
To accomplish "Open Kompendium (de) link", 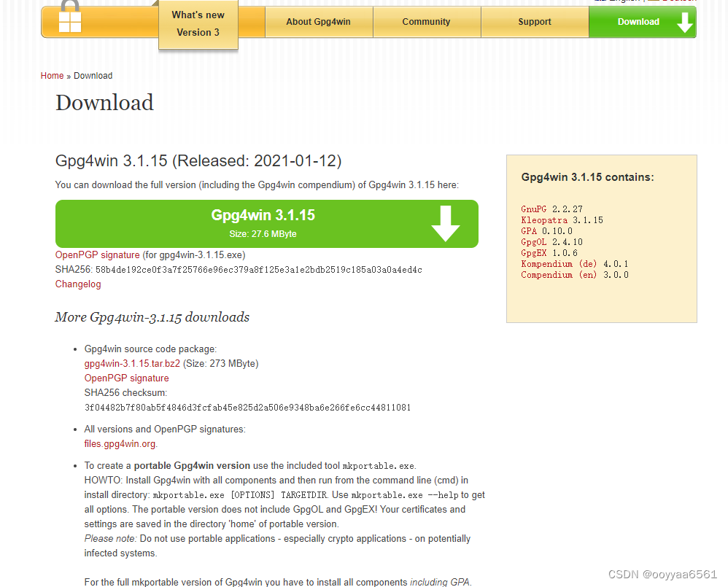I will click(x=559, y=264).
